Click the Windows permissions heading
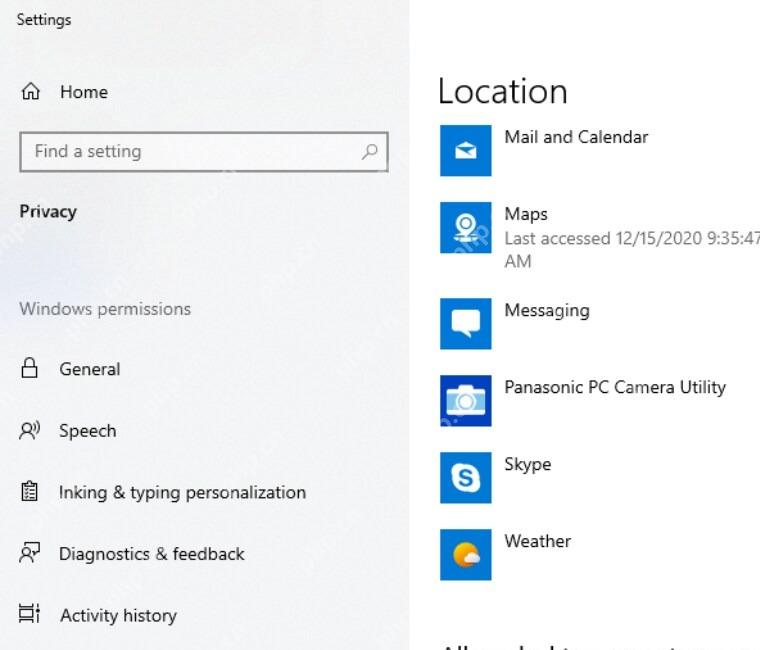This screenshot has height=650, width=760. click(x=105, y=309)
